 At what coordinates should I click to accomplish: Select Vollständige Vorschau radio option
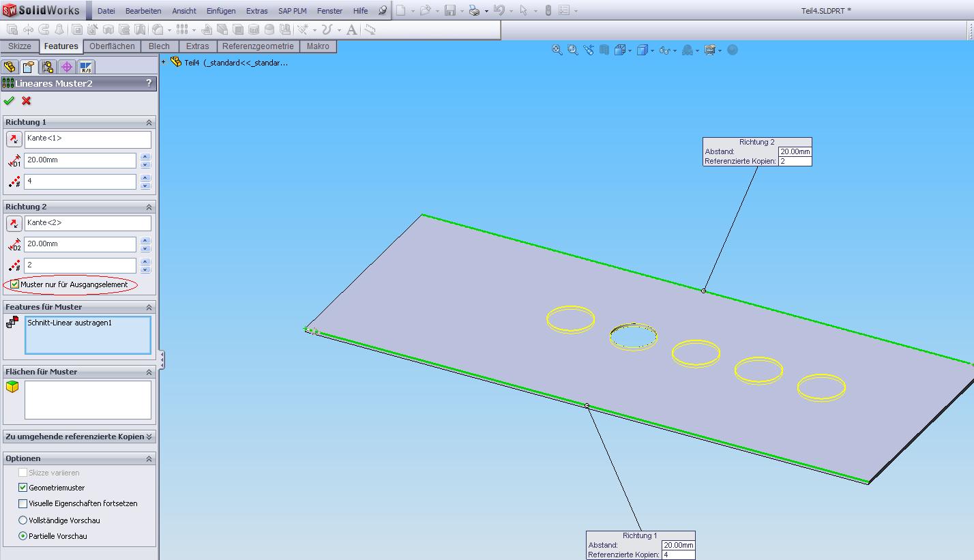[x=23, y=520]
